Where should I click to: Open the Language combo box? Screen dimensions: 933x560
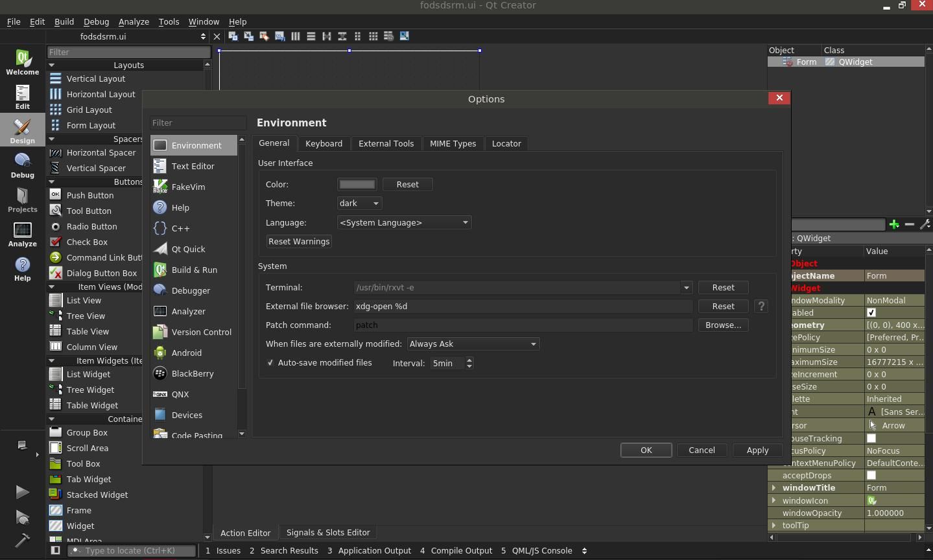click(x=404, y=222)
